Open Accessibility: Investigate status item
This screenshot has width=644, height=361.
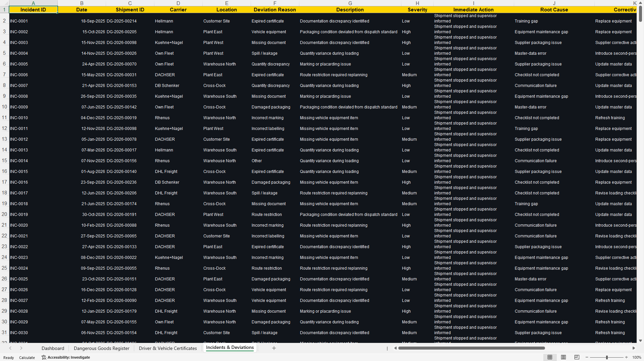coord(66,357)
